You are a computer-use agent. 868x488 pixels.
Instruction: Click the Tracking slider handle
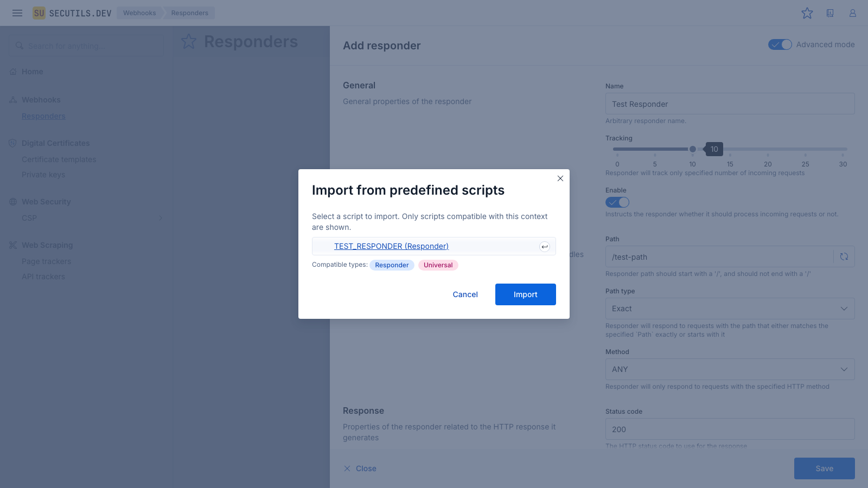(x=693, y=149)
